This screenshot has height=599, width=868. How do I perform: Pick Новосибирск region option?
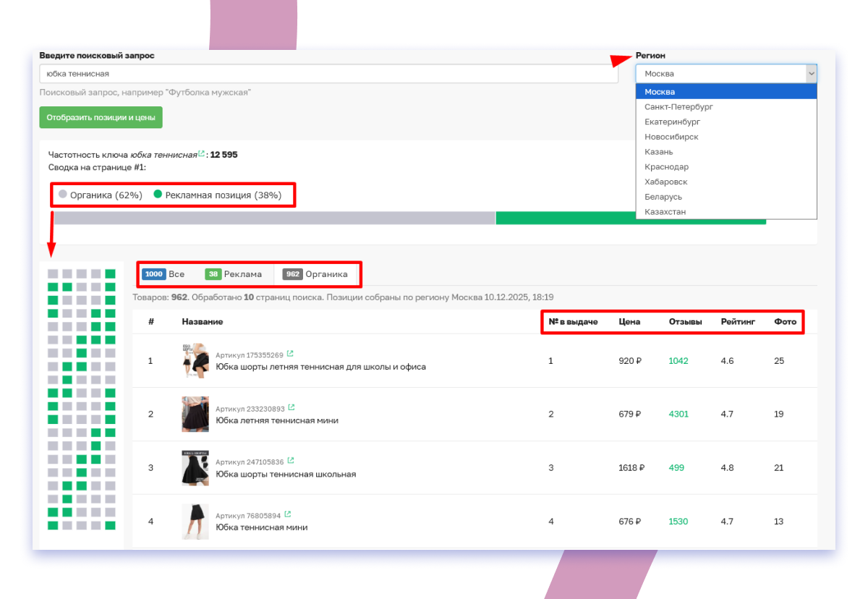click(x=671, y=137)
